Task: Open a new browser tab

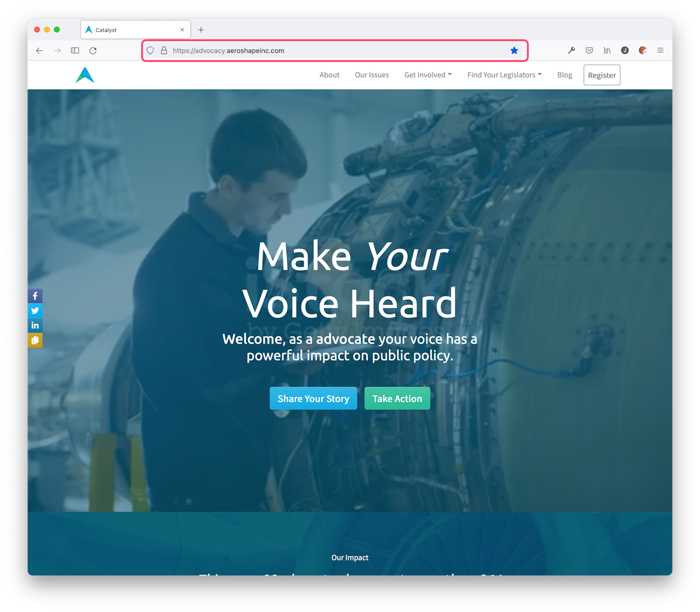Action: click(x=201, y=30)
